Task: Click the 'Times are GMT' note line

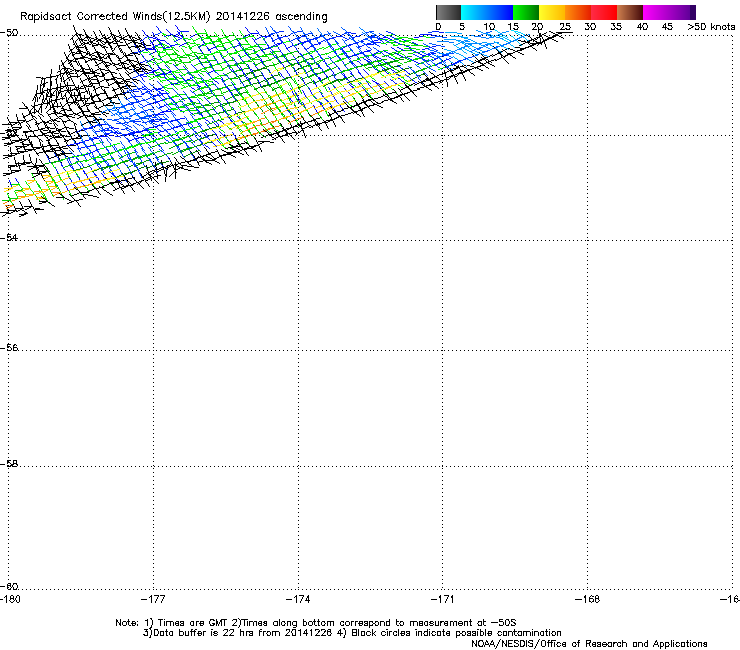Action: coord(316,623)
